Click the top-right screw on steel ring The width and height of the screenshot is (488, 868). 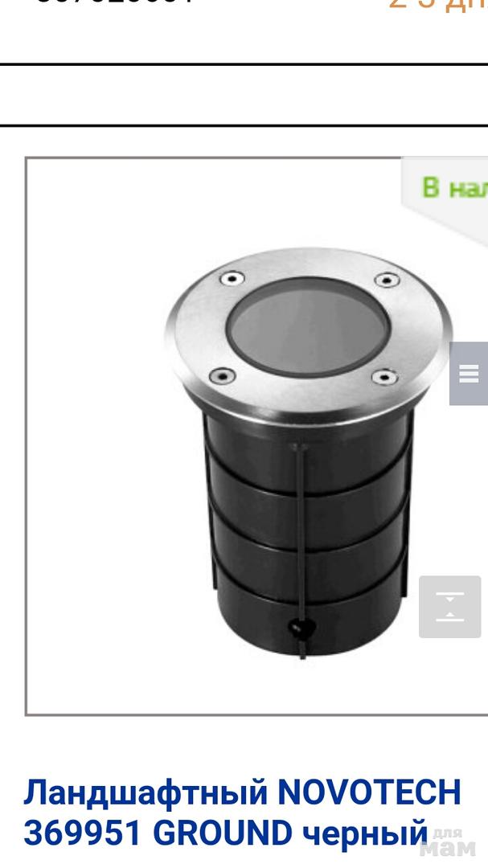pyautogui.click(x=387, y=280)
